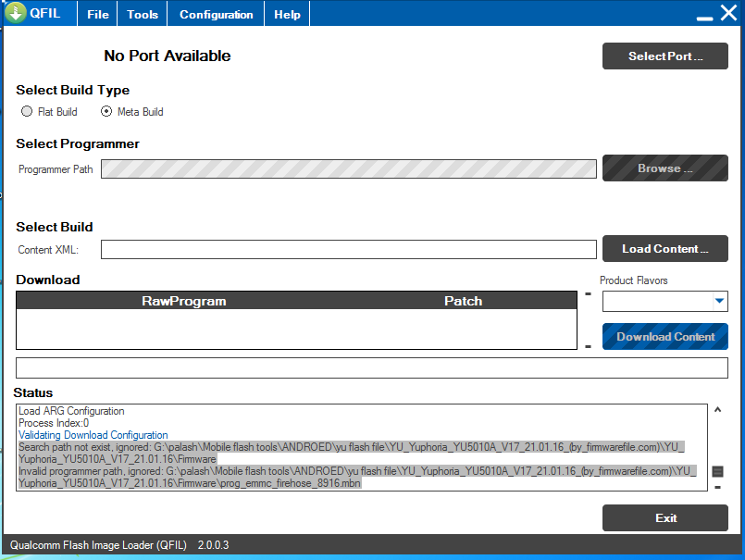Image resolution: width=745 pixels, height=560 pixels.
Task: Expand the Product Flavors dropdown arrow
Action: [719, 301]
